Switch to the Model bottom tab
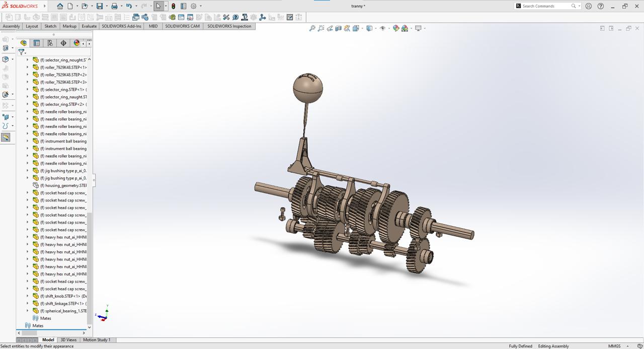Viewport: 644px width, 349px height. tap(48, 340)
